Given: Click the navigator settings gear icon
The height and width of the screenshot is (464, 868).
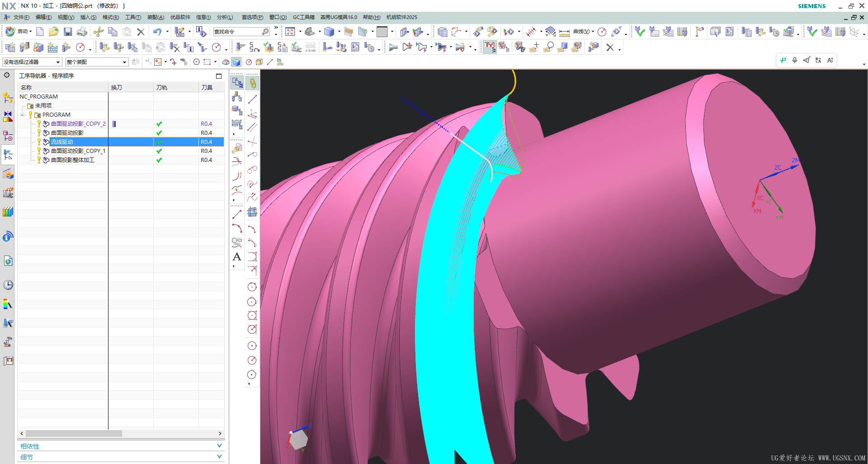Looking at the screenshot, I should (x=7, y=76).
